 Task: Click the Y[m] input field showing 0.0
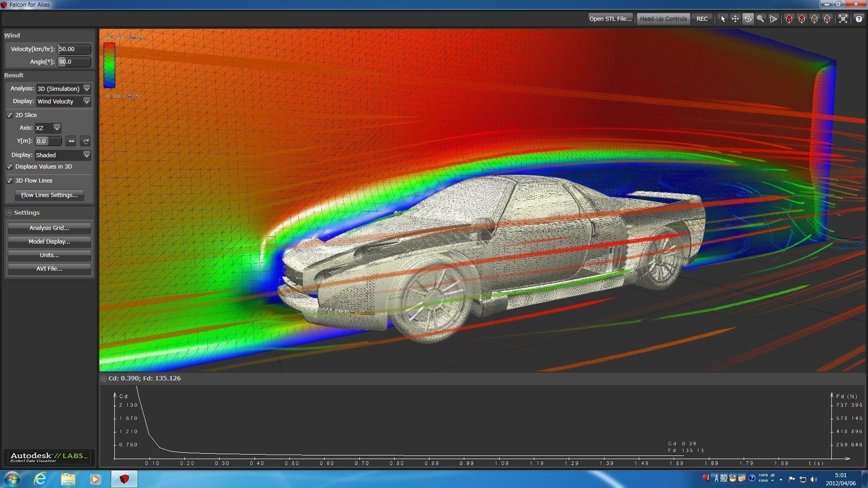click(48, 141)
